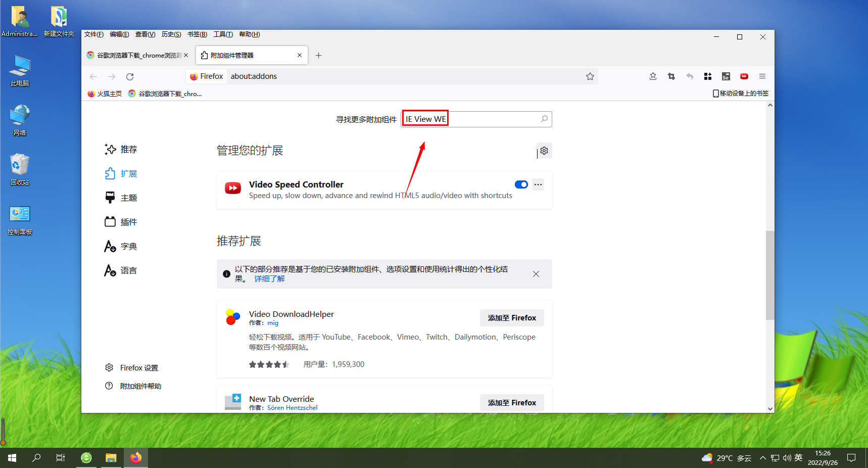Open the 文件 File menu
868x468 pixels.
(x=94, y=34)
